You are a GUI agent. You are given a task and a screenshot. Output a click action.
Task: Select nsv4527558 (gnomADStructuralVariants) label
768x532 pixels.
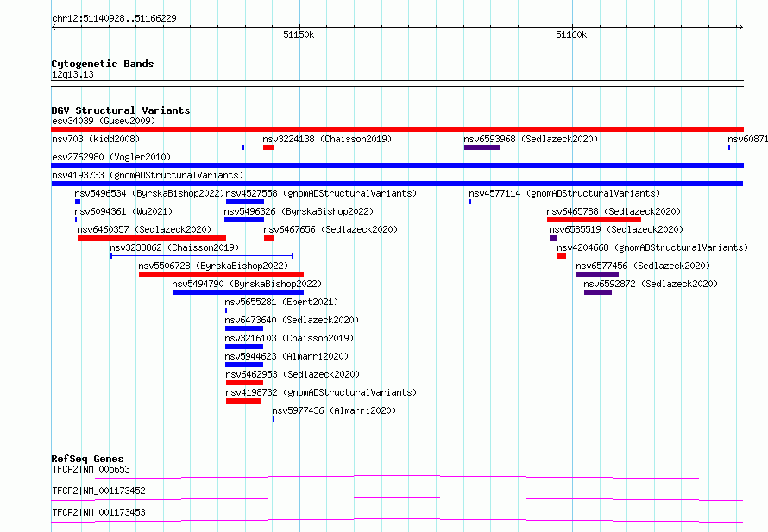coord(321,193)
